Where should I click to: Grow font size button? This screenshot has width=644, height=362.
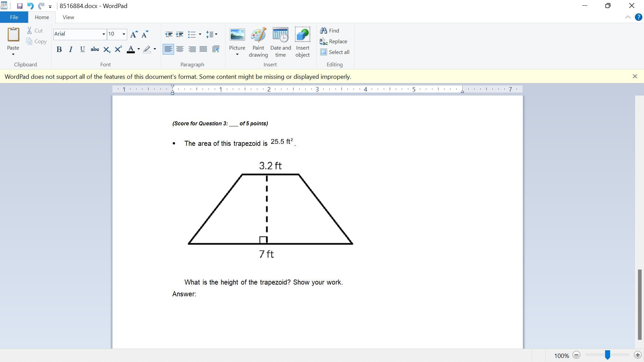(x=133, y=34)
